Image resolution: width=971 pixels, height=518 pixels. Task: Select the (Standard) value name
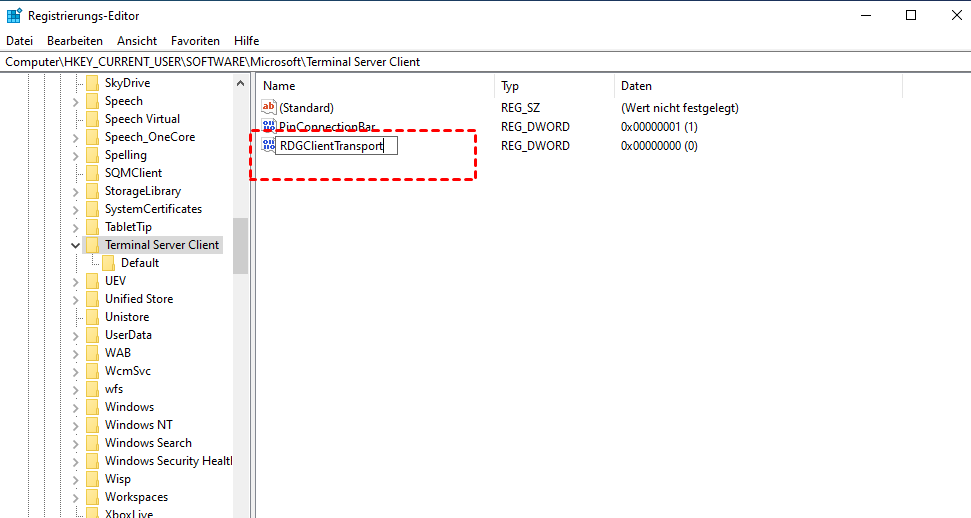(x=307, y=108)
